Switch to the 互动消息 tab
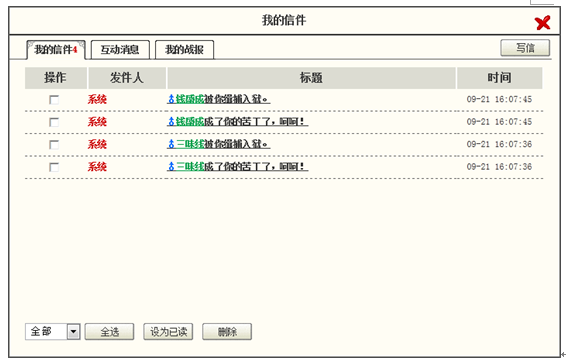The height and width of the screenshot is (361, 566). coord(120,49)
